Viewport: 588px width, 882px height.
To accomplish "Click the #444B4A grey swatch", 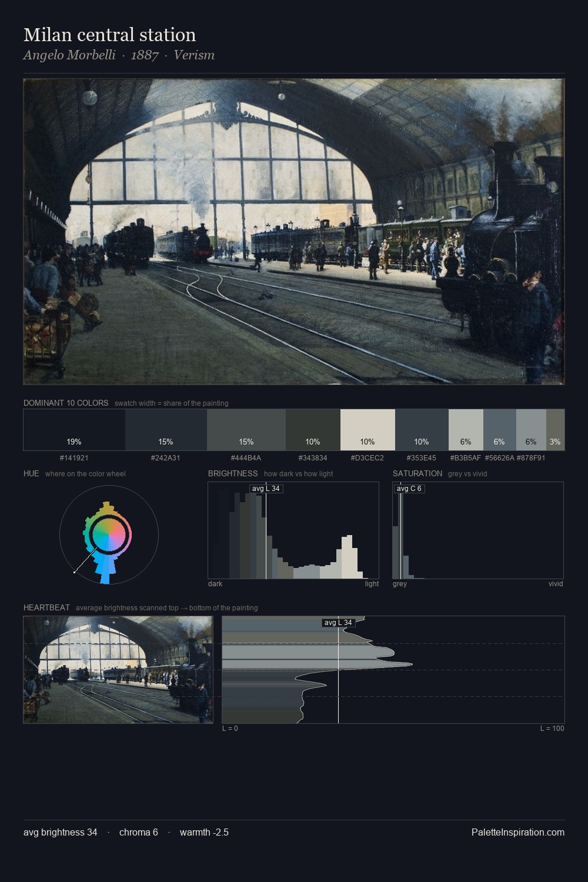I will click(246, 430).
